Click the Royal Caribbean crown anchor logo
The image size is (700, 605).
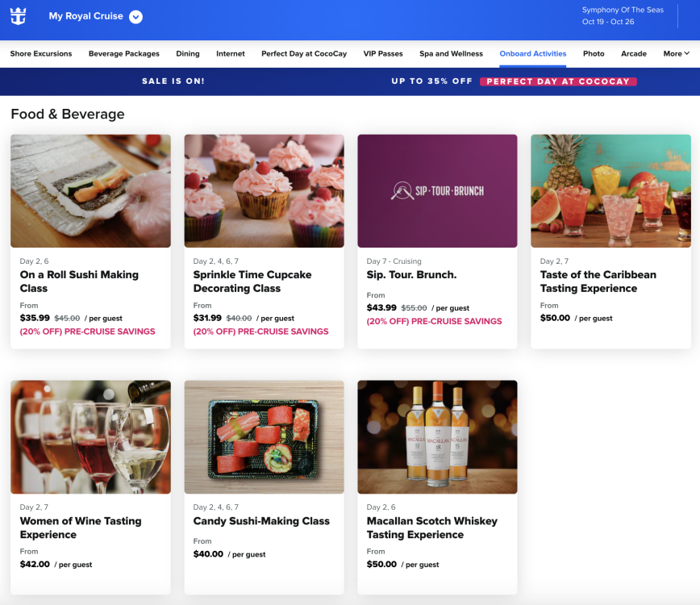19,16
